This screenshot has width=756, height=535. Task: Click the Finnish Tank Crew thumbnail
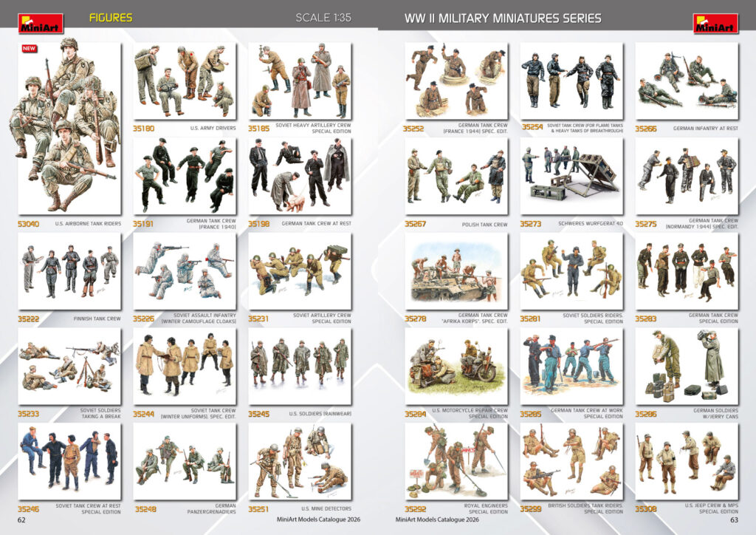tap(69, 270)
